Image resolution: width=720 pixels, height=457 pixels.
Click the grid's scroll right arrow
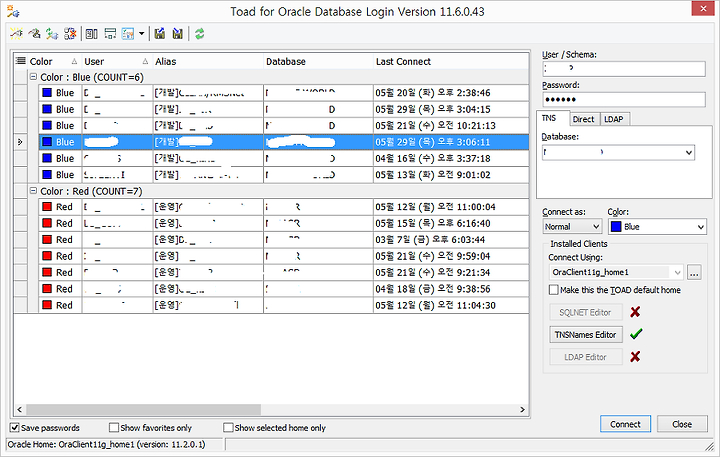click(x=522, y=409)
